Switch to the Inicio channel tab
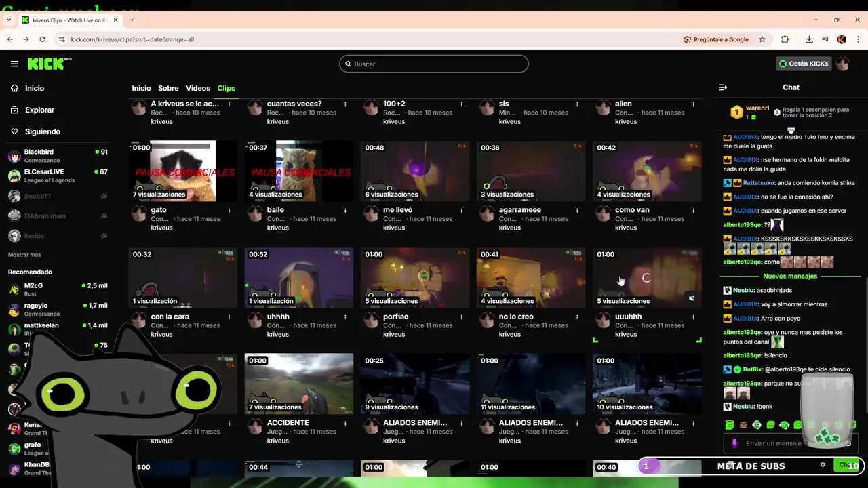Viewport: 868px width, 488px height. 141,88
